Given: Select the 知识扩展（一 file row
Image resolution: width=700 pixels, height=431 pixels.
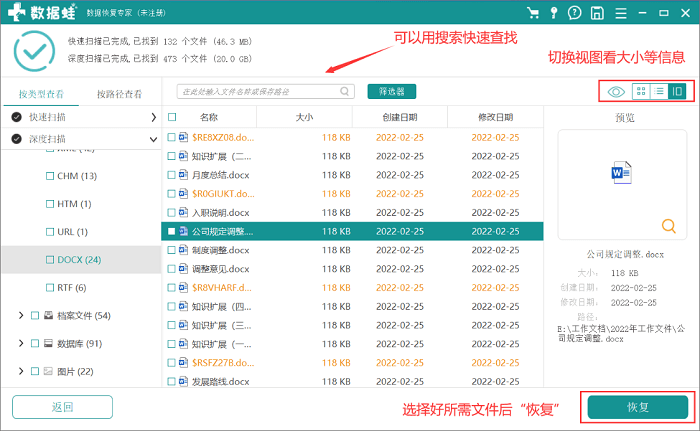Looking at the screenshot, I should [x=352, y=343].
